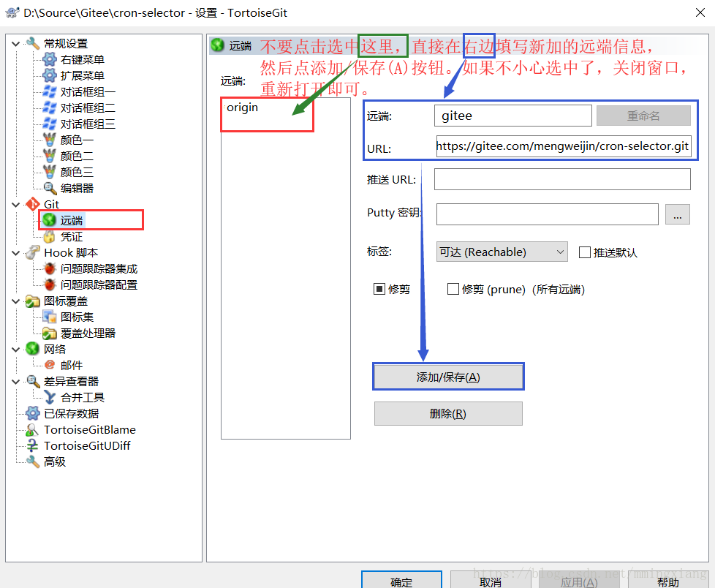The width and height of the screenshot is (715, 588).
Task: Click the TortoiseGitUDiff icon
Action: (x=33, y=445)
